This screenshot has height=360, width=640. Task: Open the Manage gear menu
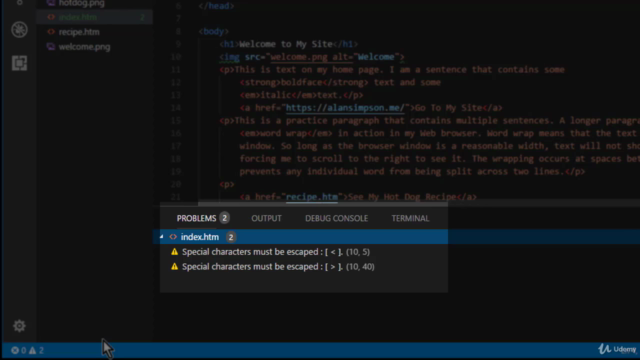pos(19,326)
